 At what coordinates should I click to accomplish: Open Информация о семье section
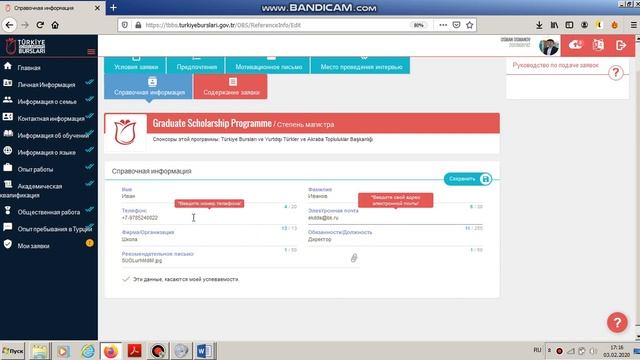coord(47,101)
